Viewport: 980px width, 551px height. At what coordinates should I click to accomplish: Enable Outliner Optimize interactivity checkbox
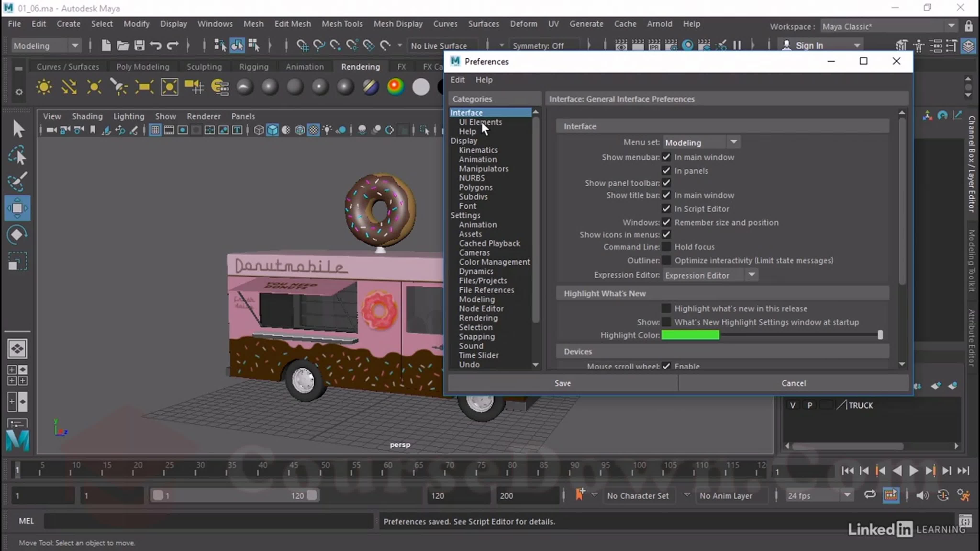point(666,260)
